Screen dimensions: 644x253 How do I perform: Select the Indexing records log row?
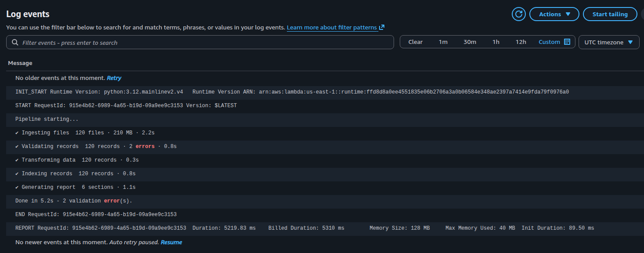(x=325, y=173)
